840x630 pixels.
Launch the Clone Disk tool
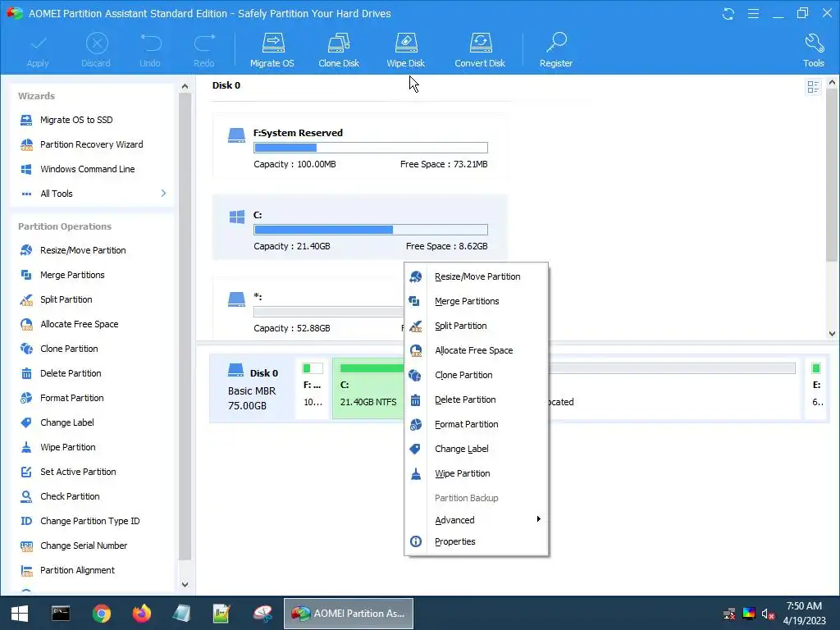[x=339, y=50]
